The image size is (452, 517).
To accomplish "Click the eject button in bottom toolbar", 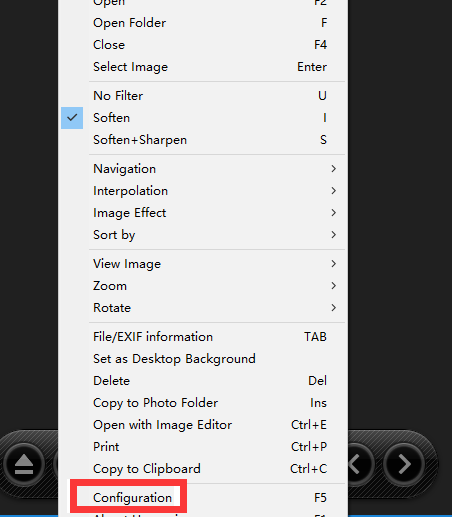I will point(24,464).
